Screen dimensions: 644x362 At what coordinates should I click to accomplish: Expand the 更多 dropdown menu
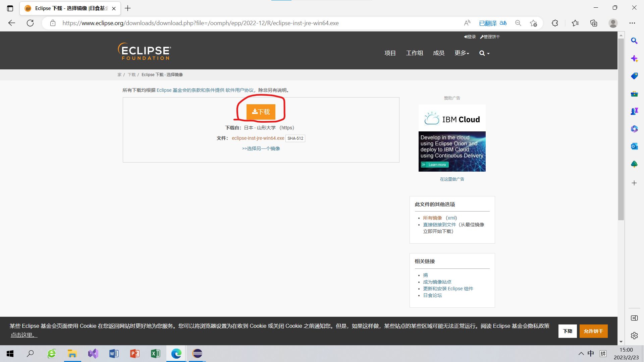point(462,53)
